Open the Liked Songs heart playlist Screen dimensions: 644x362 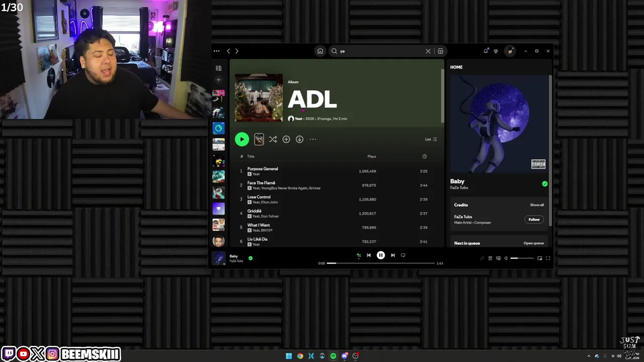click(x=218, y=209)
